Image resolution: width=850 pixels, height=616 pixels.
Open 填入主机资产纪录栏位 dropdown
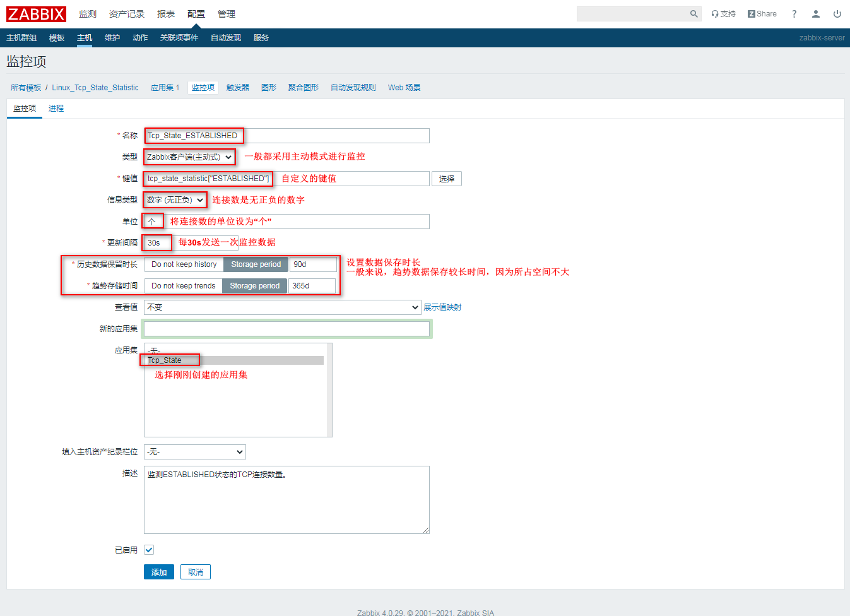[194, 452]
